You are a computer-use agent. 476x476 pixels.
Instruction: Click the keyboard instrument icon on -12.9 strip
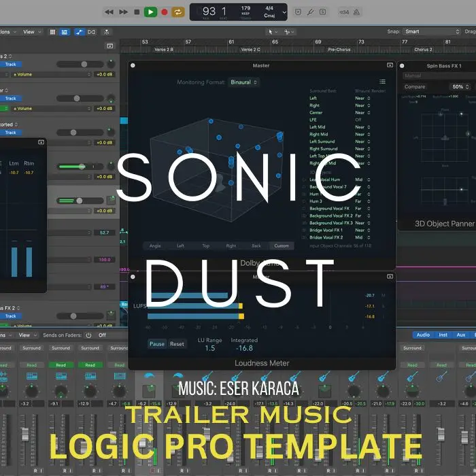90,377
